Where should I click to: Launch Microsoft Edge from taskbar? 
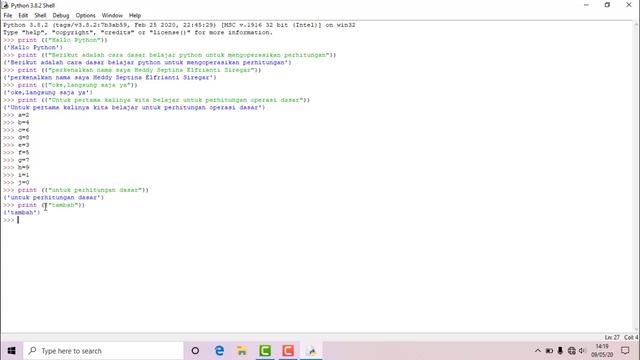[219, 351]
